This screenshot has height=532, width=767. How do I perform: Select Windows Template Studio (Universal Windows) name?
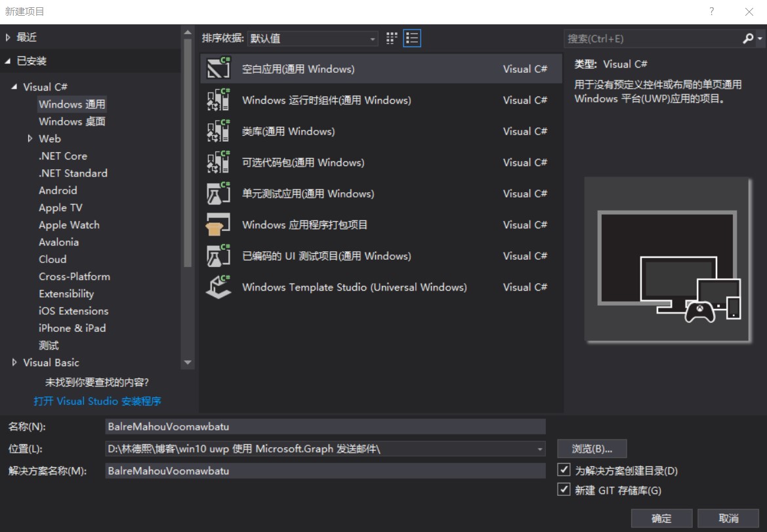point(354,287)
